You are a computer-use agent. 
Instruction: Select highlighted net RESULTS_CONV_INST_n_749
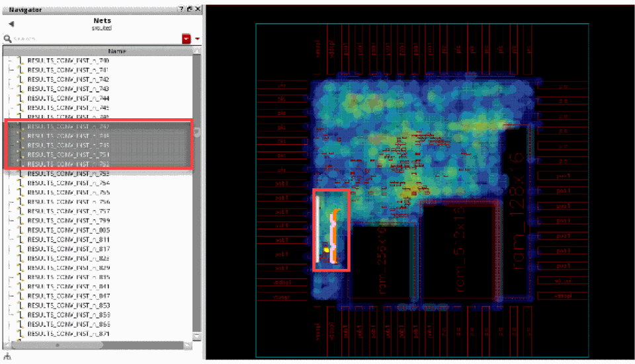(x=68, y=145)
